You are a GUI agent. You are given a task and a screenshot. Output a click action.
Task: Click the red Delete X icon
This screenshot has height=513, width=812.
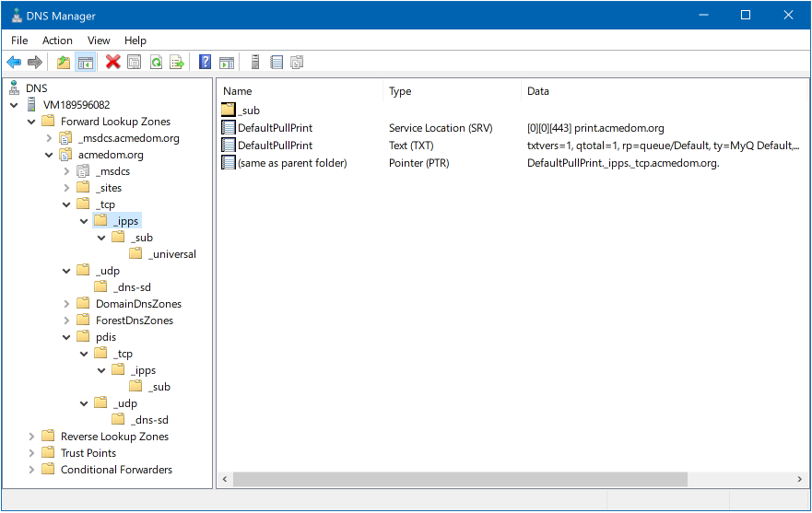[x=113, y=63]
